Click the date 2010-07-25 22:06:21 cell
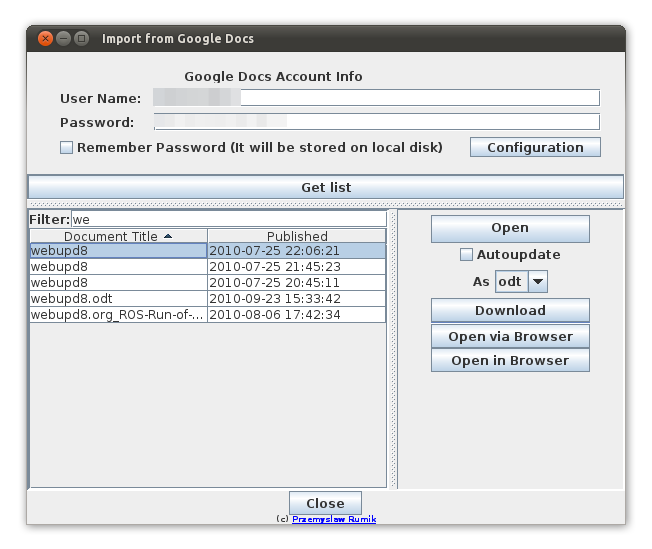This screenshot has height=549, width=652. (297, 251)
